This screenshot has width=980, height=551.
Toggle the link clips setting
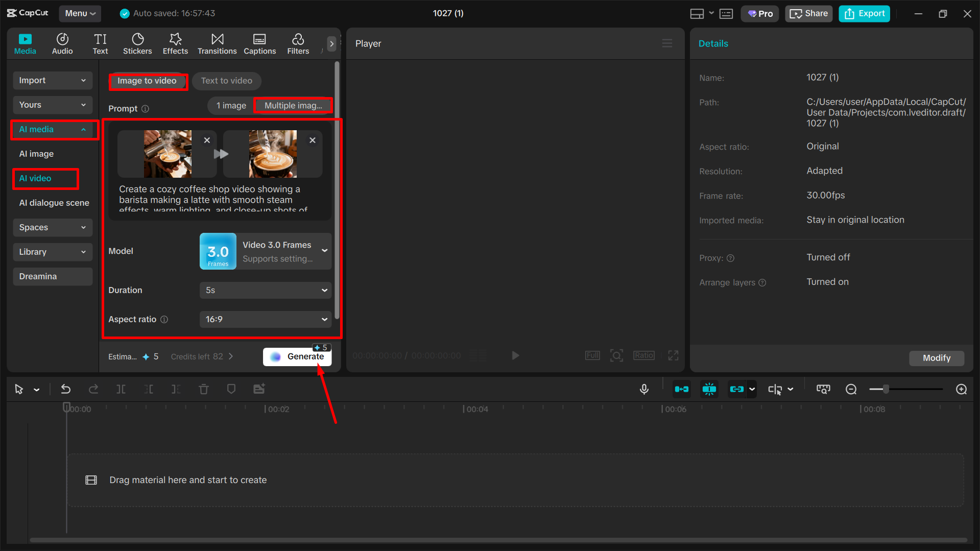(x=738, y=389)
